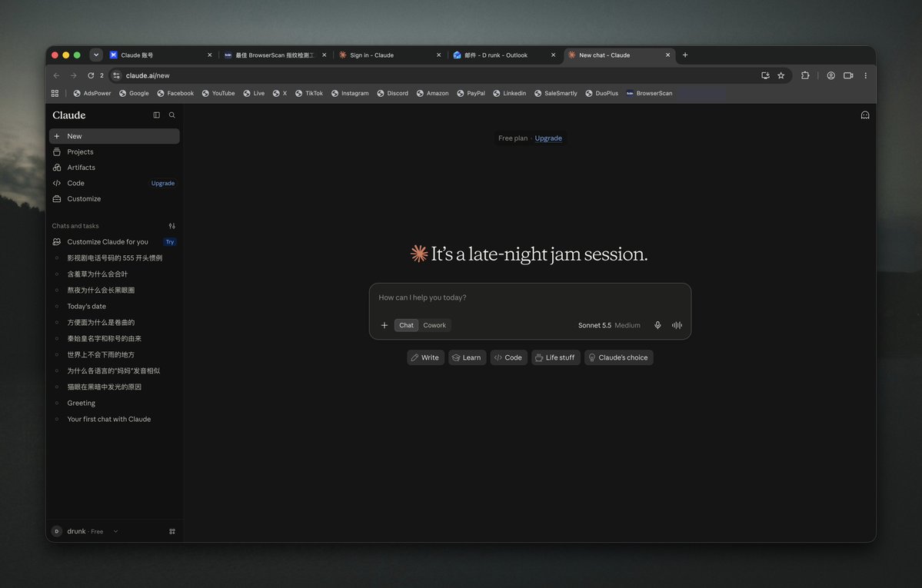The height and width of the screenshot is (588, 922).
Task: Switch the composer to Cowork mode
Action: pos(434,325)
